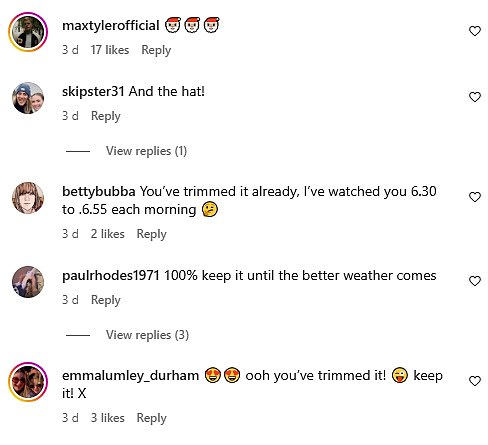Open the maxtylerofficial username link
The height and width of the screenshot is (445, 488).
pyautogui.click(x=111, y=26)
